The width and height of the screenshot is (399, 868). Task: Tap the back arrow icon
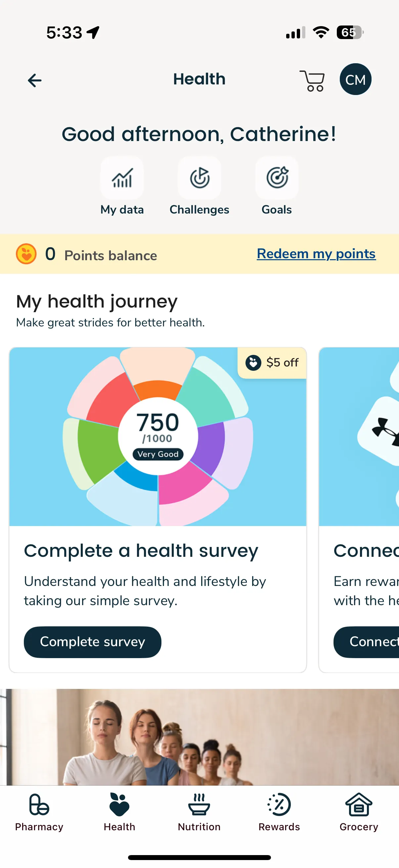point(35,80)
